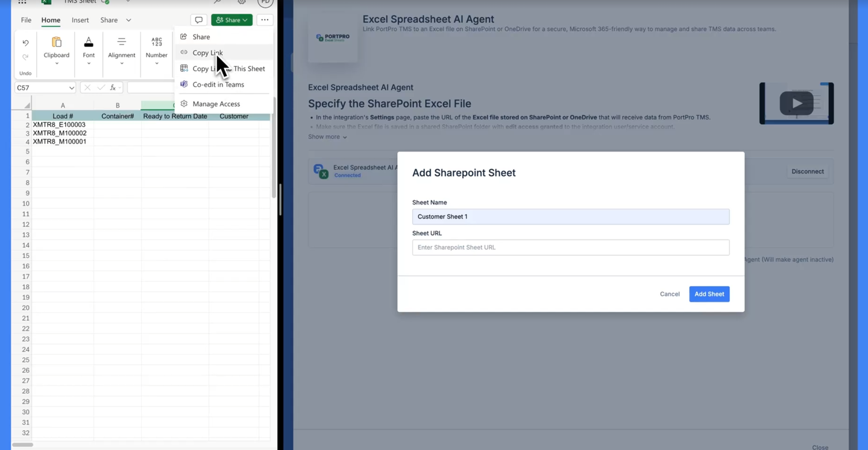Open the Alignment ribbon group
Screen dimensions: 868x450
[x=121, y=51]
